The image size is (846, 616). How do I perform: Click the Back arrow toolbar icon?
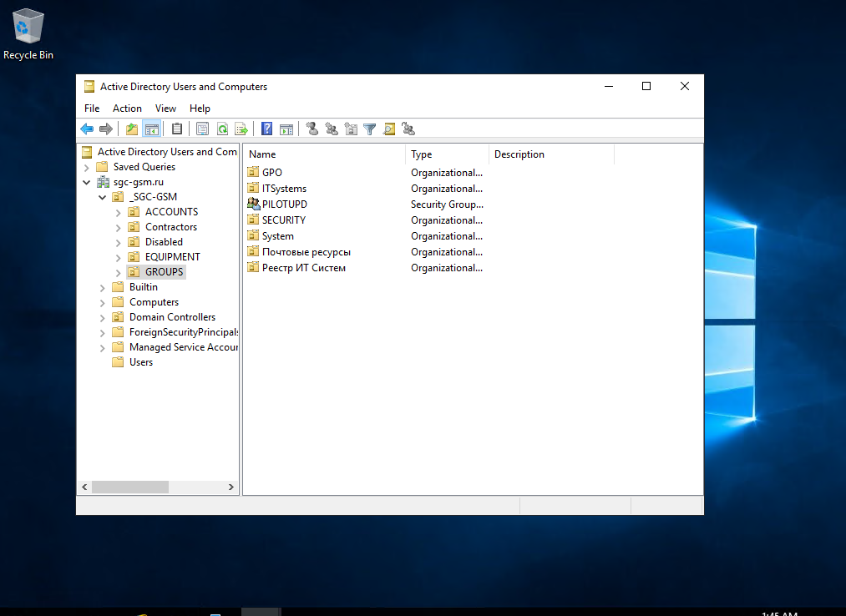point(87,129)
